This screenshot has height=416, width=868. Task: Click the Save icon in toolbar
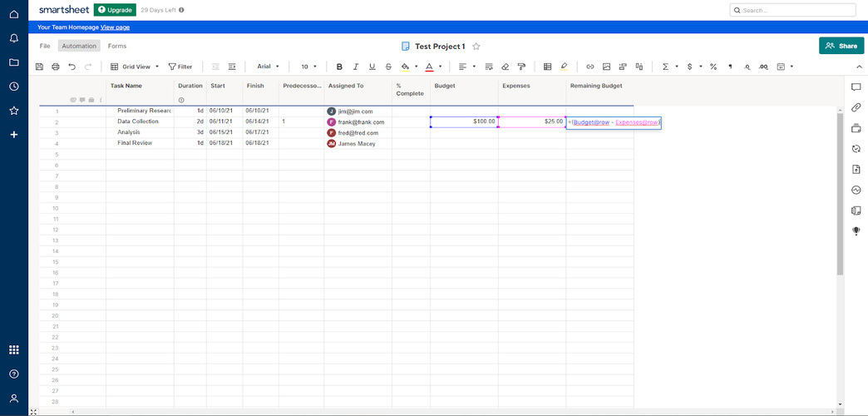click(39, 67)
